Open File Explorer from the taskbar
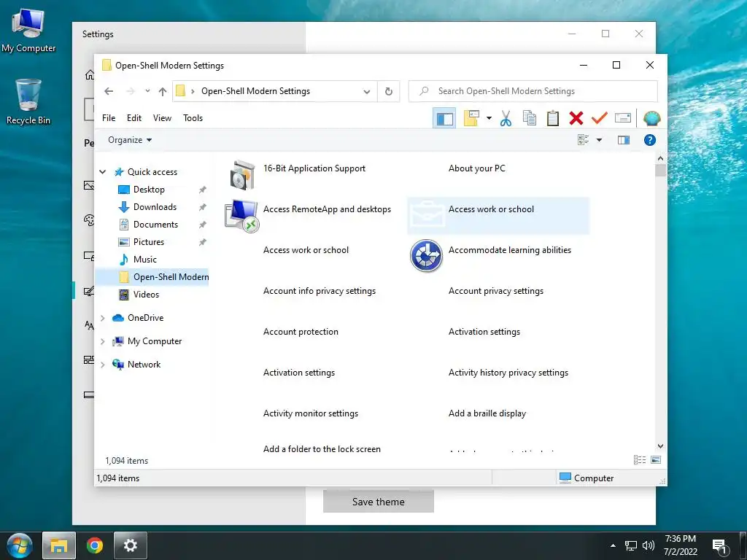Image resolution: width=747 pixels, height=560 pixels. [x=59, y=545]
